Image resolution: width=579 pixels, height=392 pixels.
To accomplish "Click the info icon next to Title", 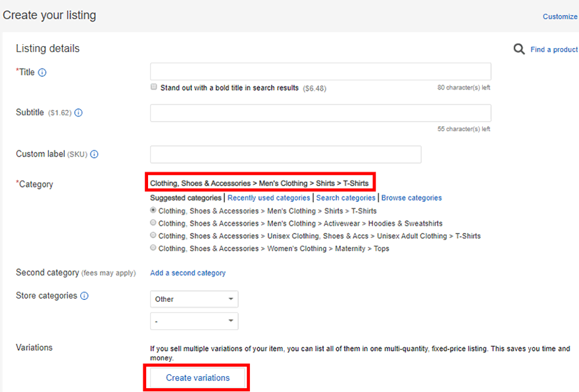I will [x=42, y=72].
